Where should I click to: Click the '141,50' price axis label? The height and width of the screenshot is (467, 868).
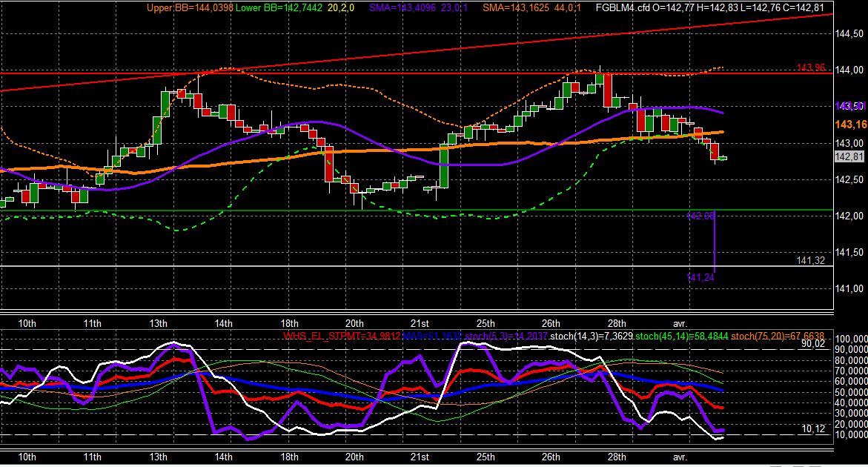click(849, 252)
